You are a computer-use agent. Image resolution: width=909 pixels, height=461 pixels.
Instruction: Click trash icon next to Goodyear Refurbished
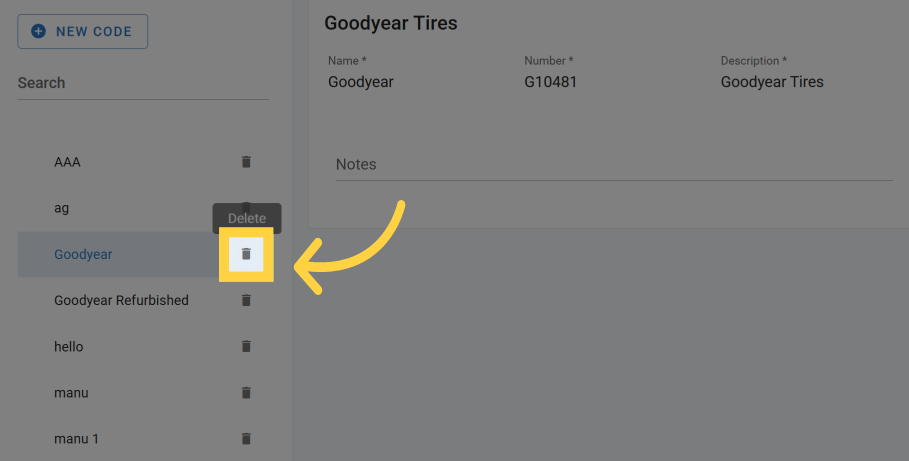246,300
